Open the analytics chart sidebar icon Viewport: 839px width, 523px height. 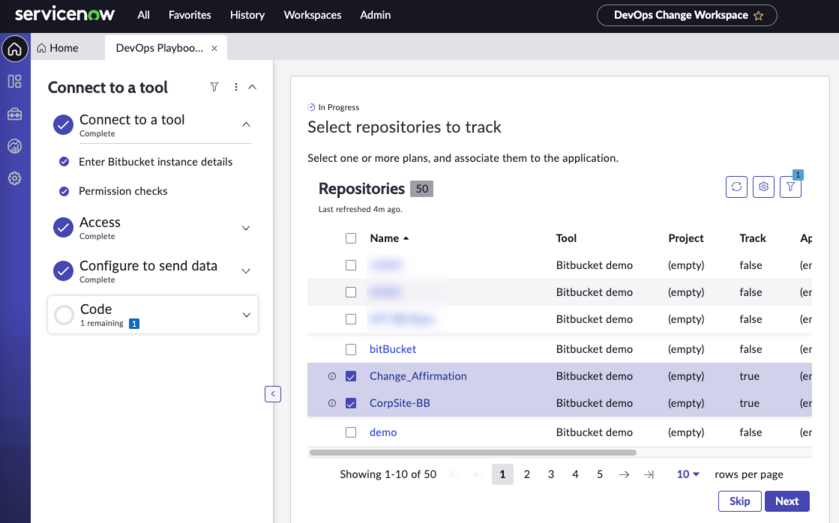pyautogui.click(x=15, y=146)
